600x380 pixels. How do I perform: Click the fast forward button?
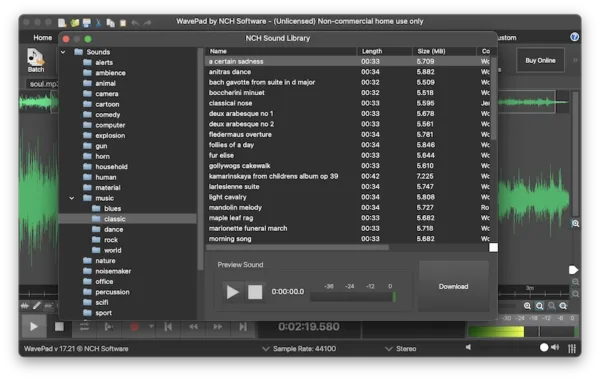coord(218,326)
